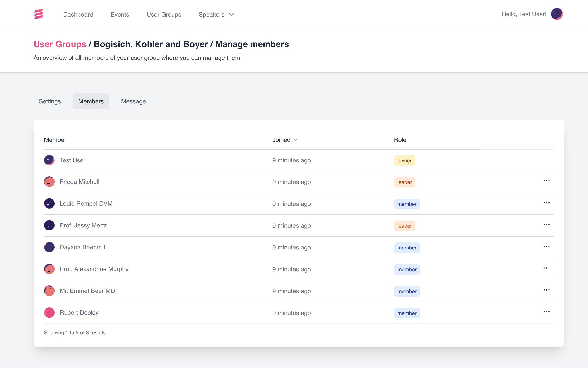Open actions menu for Rupert Dooley

pos(546,312)
